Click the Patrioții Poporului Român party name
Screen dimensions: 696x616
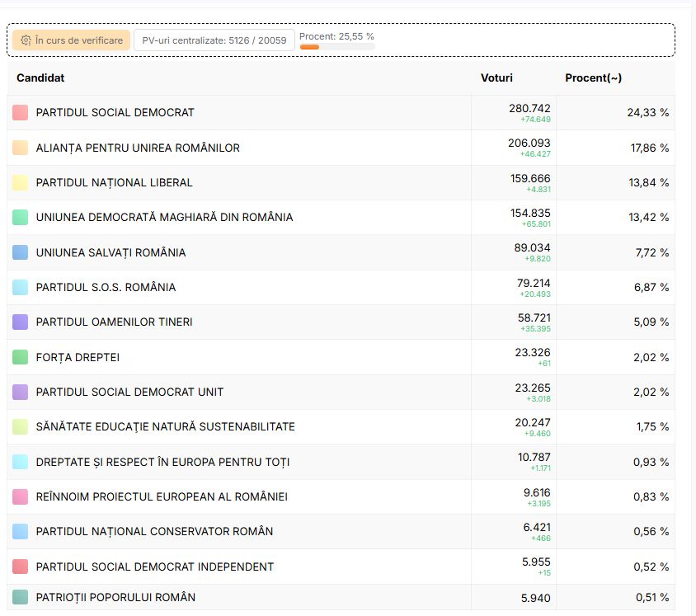[115, 597]
